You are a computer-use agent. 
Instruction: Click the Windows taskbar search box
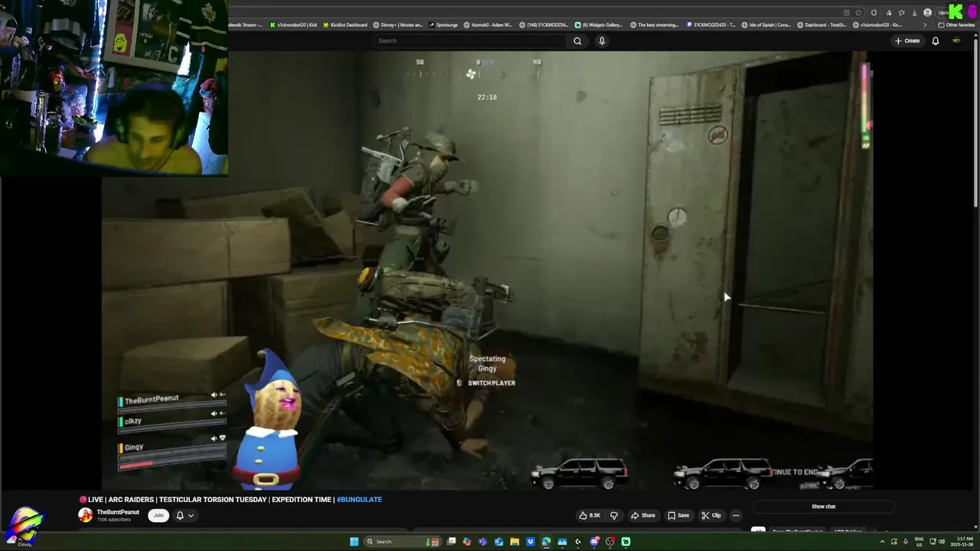click(x=402, y=542)
